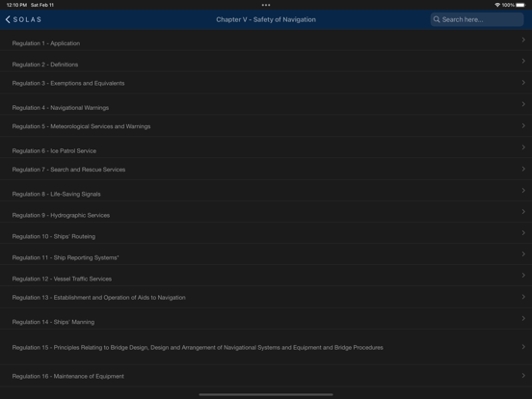
Task: Click the SOLAS back label
Action: coord(27,19)
